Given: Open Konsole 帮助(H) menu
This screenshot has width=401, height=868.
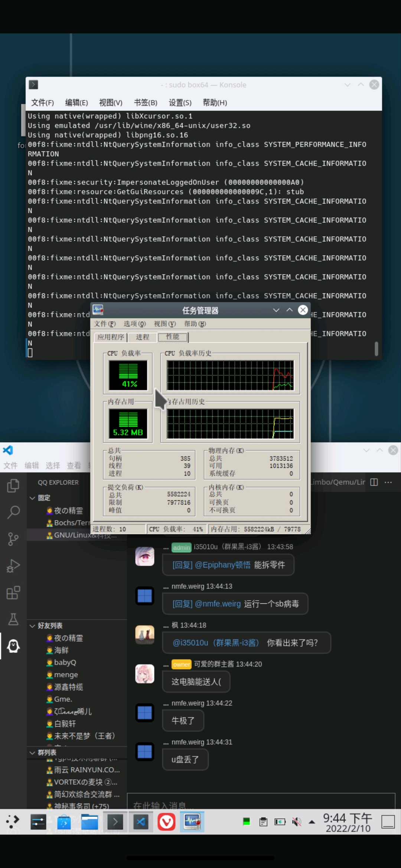Looking at the screenshot, I should pyautogui.click(x=215, y=103).
